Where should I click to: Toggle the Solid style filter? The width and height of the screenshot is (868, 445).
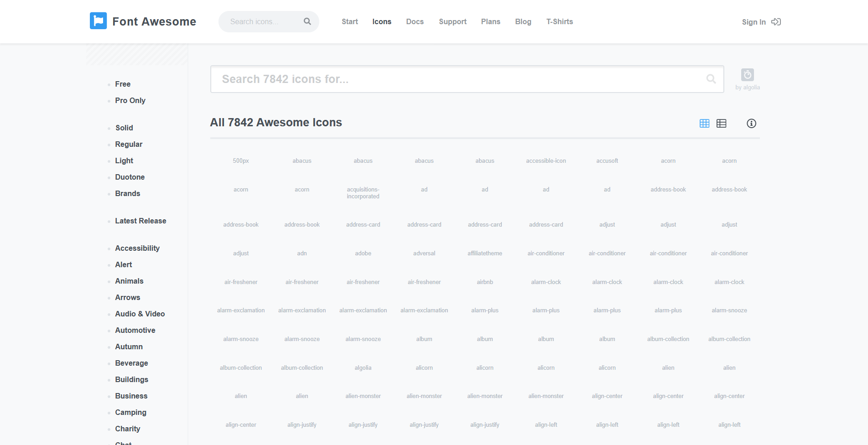tap(124, 128)
